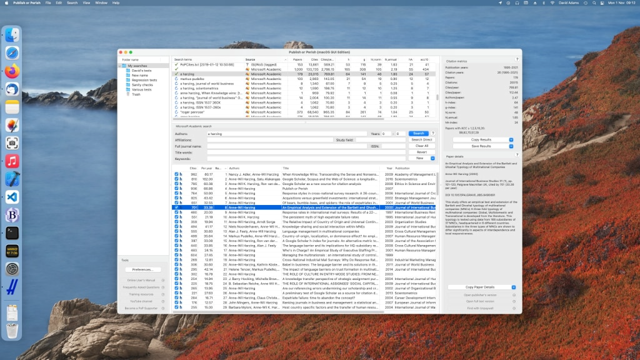Sort results by the Year column header

coord(389,168)
